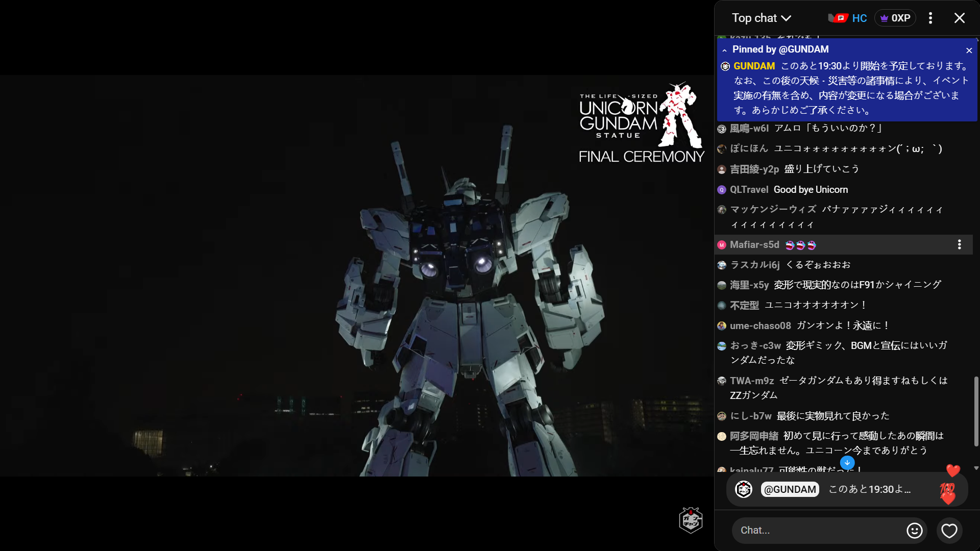This screenshot has width=980, height=551.
Task: Click the username ume-chaso08
Action: pyautogui.click(x=760, y=326)
